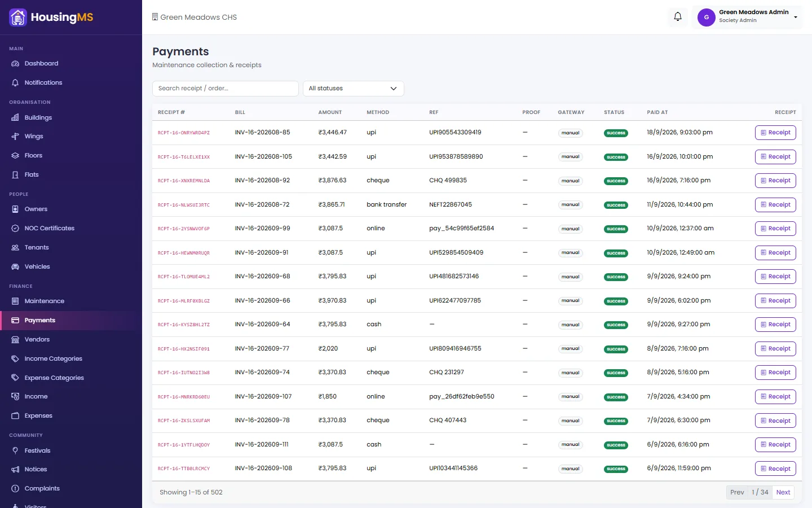
Task: Open the notifications bell icon
Action: [678, 17]
